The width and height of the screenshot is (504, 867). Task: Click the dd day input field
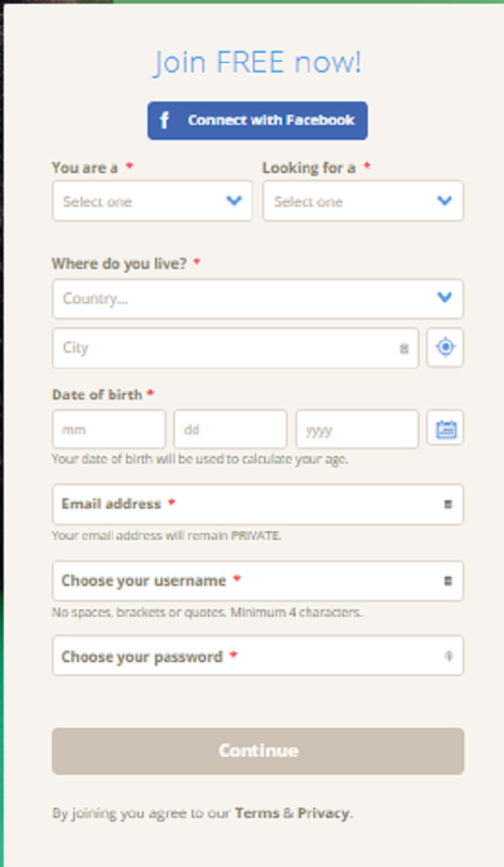point(230,429)
